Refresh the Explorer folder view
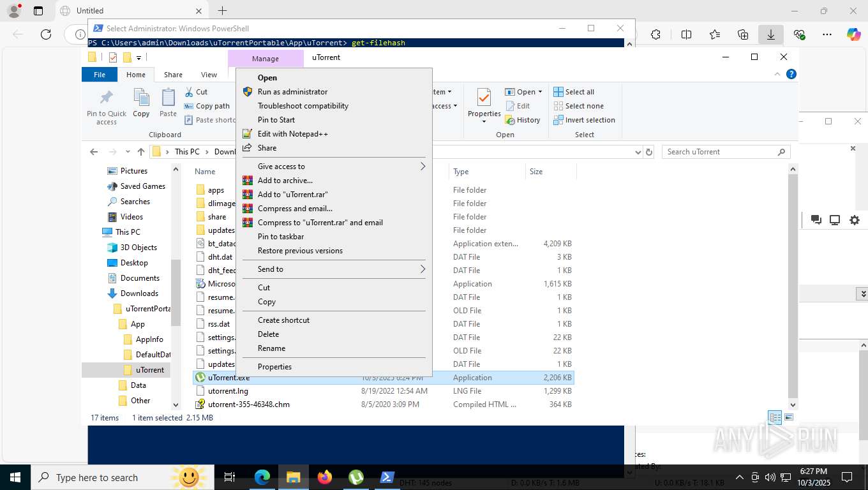The width and height of the screenshot is (868, 490). (649, 152)
